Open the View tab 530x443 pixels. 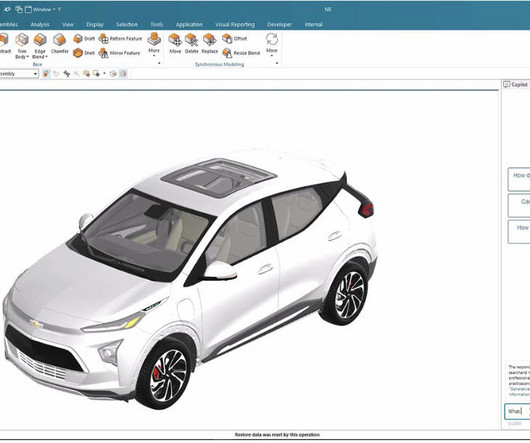pos(68,24)
